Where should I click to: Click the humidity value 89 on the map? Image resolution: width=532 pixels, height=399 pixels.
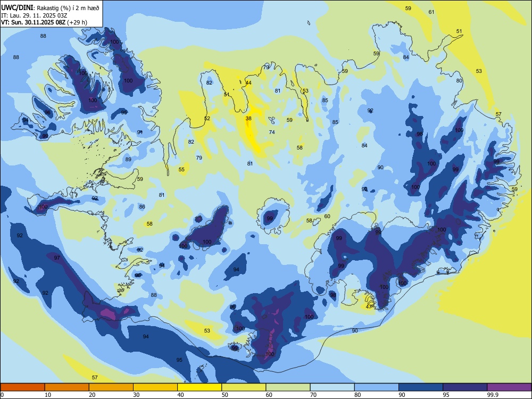128,160
